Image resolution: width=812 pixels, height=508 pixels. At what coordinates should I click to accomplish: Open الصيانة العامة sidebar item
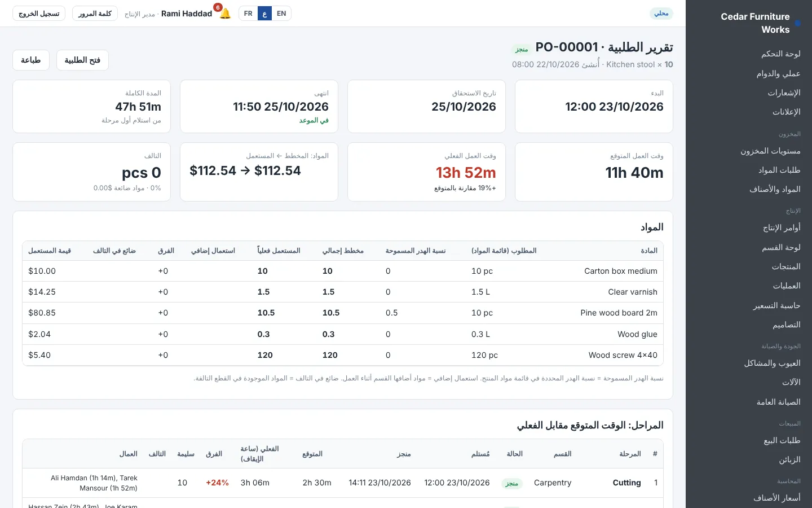click(x=778, y=402)
